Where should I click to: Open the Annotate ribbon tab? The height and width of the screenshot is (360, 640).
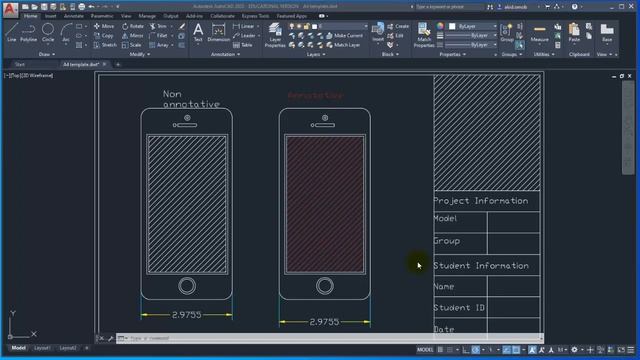73,16
